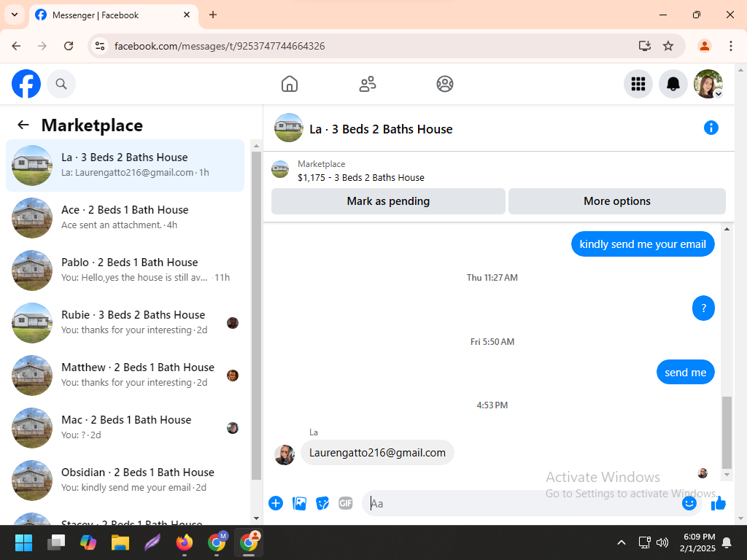Viewport: 747px width, 560px height.
Task: Click conversation list scrollbar up arrow
Action: tap(256, 146)
